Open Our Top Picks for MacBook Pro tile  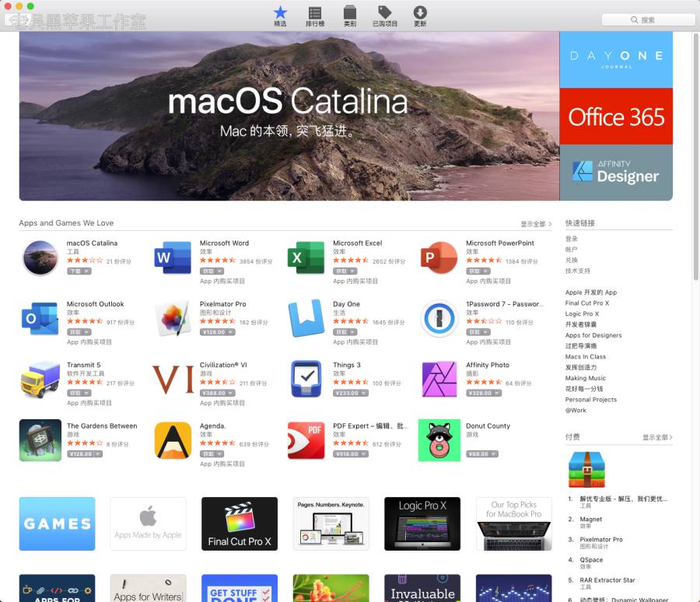514,523
